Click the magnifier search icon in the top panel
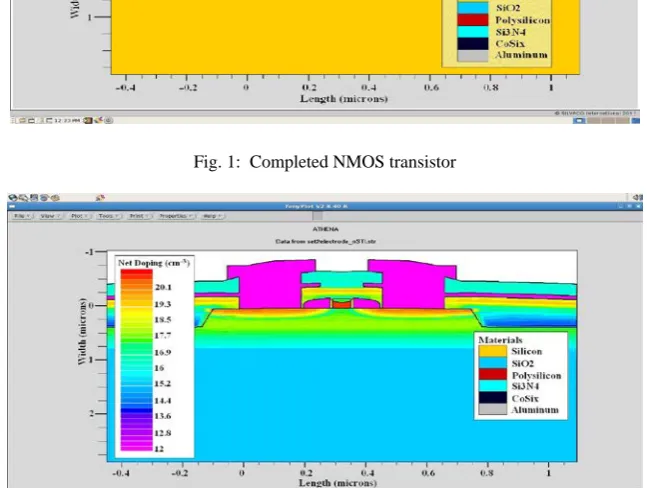The width and height of the screenshot is (647, 488). tap(24, 198)
